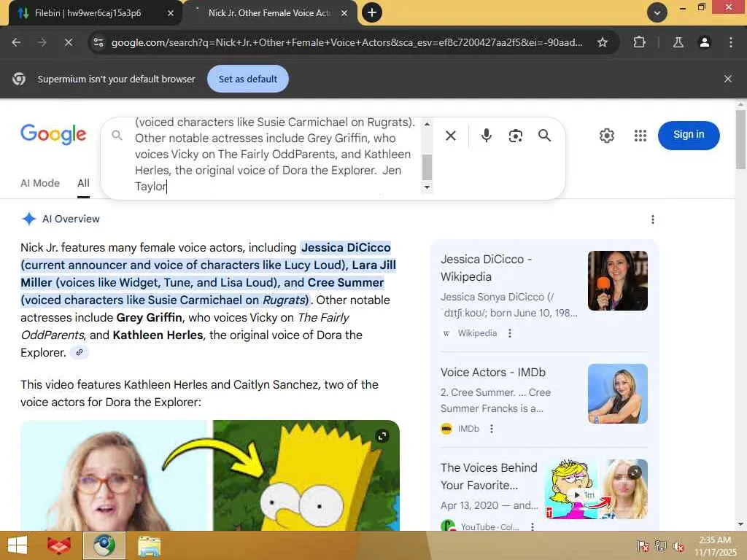Close the Nick Jr. search tab
747x560 pixels.
click(344, 13)
